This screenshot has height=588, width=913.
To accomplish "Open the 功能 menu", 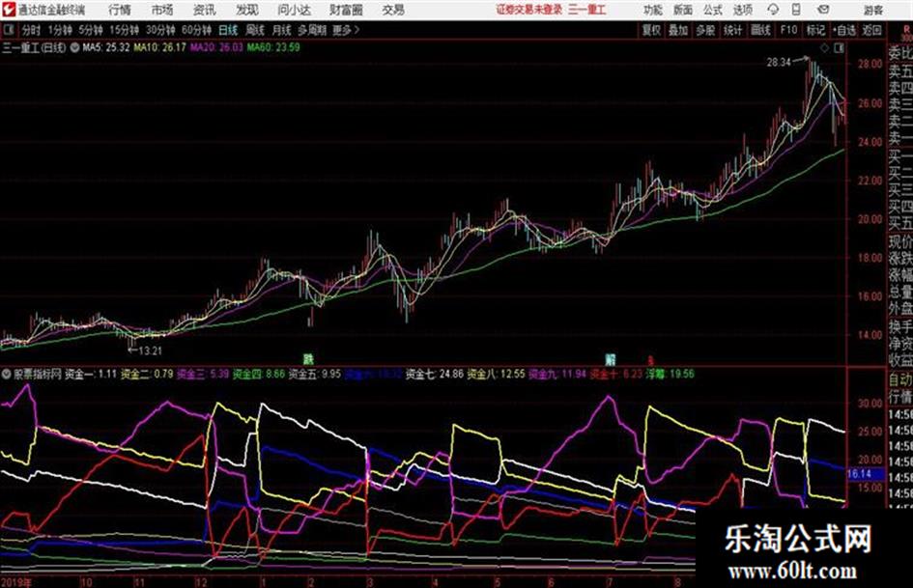I will point(653,10).
